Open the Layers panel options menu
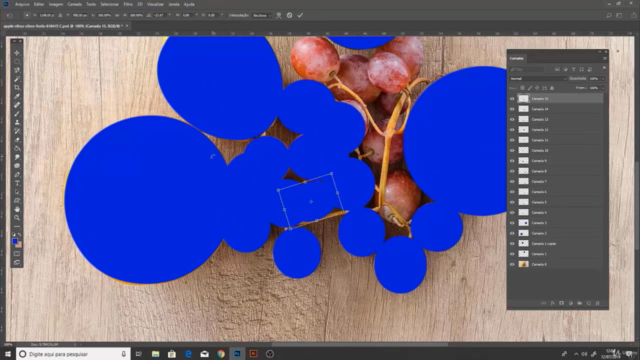The width and height of the screenshot is (640, 360). [604, 58]
